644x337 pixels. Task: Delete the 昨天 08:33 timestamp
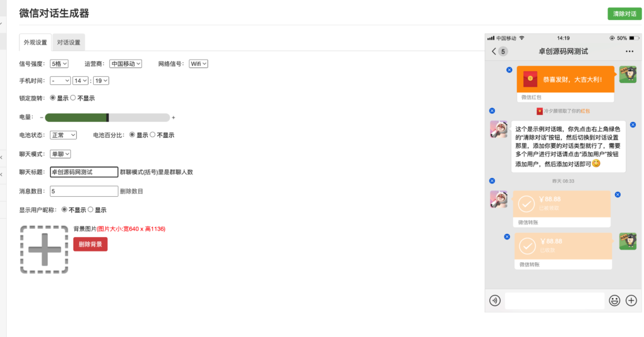tap(492, 181)
